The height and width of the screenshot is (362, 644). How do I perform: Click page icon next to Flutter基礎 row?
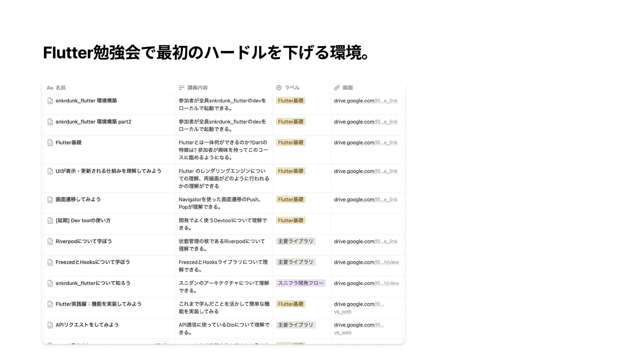50,143
